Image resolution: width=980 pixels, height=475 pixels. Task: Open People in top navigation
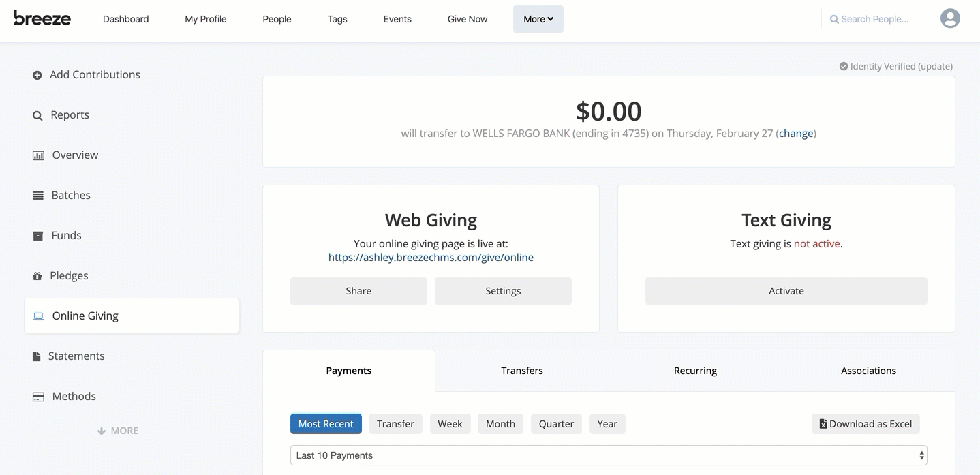coord(277,19)
